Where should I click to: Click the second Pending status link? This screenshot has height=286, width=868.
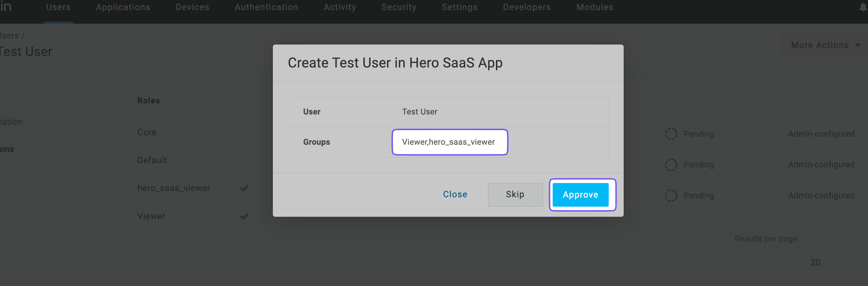699,165
